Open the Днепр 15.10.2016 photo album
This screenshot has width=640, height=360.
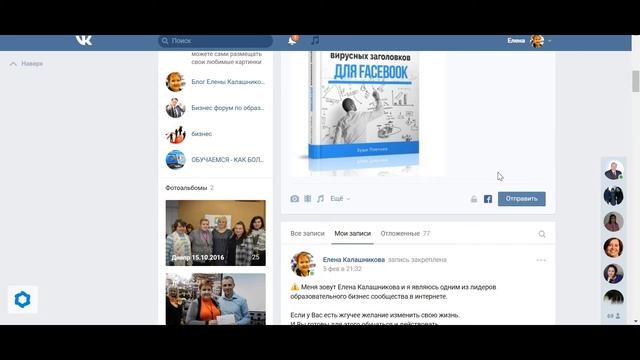[216, 233]
